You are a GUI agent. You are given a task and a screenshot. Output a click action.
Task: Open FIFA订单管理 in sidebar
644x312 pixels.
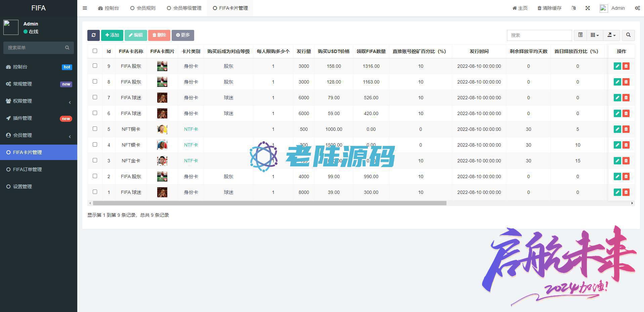tap(39, 169)
